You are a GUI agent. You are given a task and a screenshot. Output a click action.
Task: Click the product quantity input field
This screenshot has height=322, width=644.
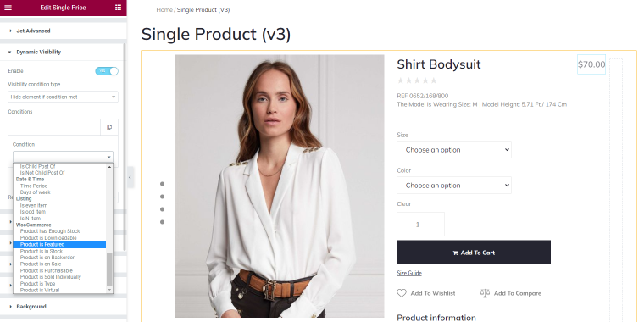tap(420, 225)
